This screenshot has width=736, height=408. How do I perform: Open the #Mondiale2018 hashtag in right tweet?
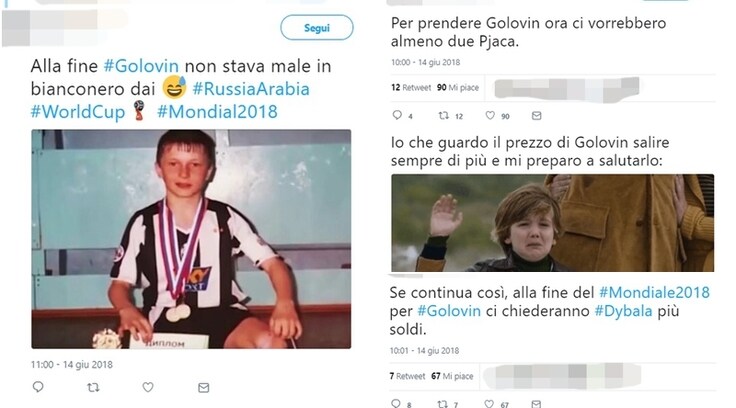[x=654, y=293]
